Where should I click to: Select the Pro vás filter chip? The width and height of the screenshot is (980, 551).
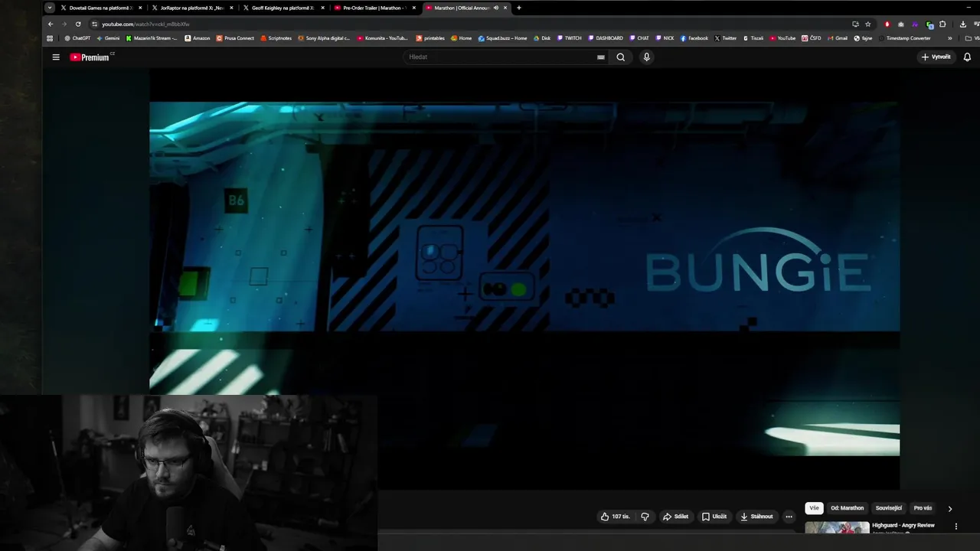(923, 508)
